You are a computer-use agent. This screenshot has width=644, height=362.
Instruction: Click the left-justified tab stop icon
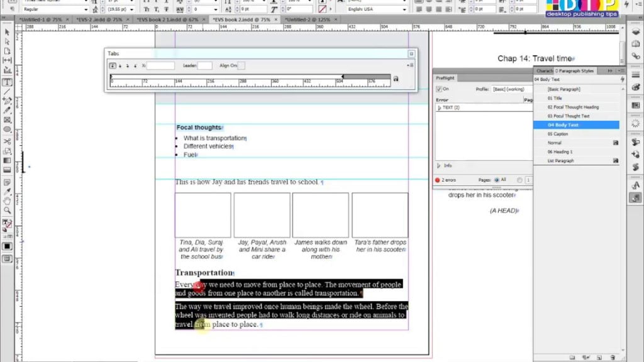click(x=113, y=65)
